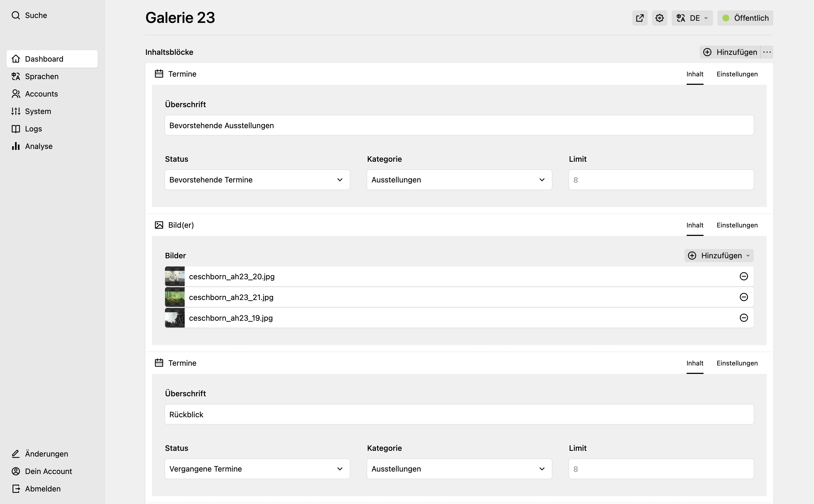Click Limit field in first Termine block

tap(661, 180)
